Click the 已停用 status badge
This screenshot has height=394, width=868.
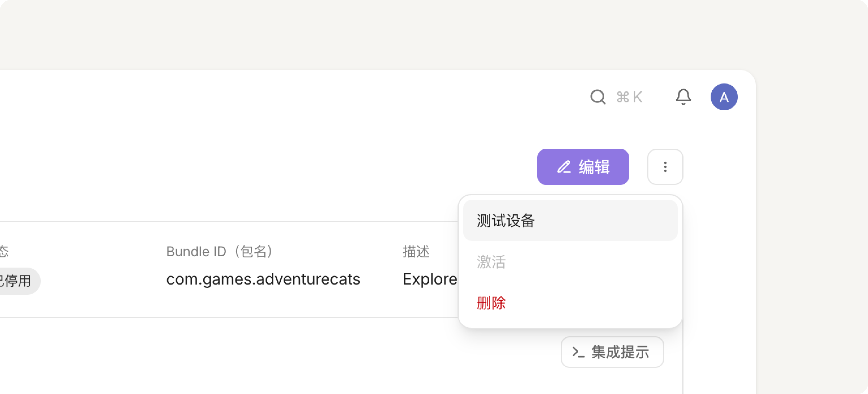(x=17, y=281)
